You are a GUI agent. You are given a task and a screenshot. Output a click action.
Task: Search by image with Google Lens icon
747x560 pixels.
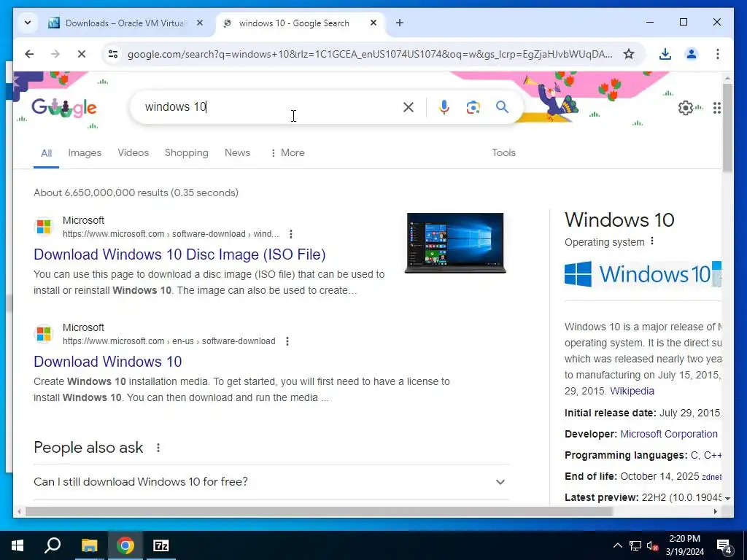[x=473, y=107]
